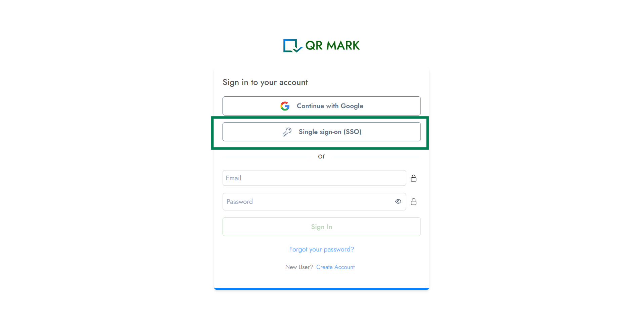Click the '(SSO)' text in the sign-on button

[352, 132]
